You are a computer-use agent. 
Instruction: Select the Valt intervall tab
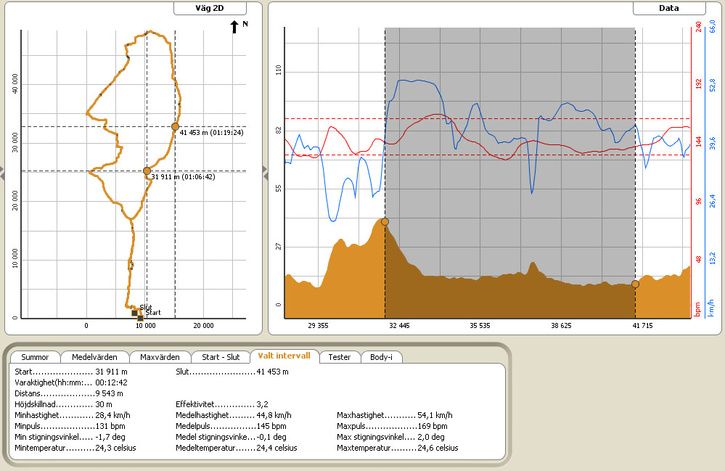(284, 356)
